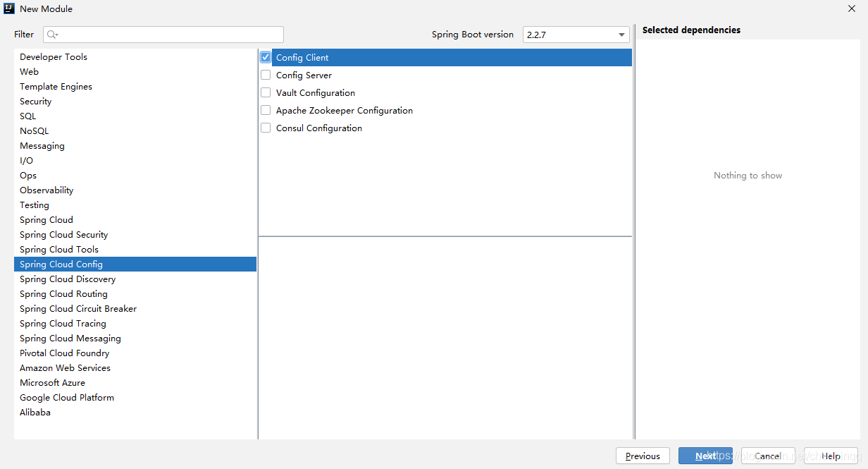Click the IntelliJ icon in the title bar
868x469 pixels.
9,8
